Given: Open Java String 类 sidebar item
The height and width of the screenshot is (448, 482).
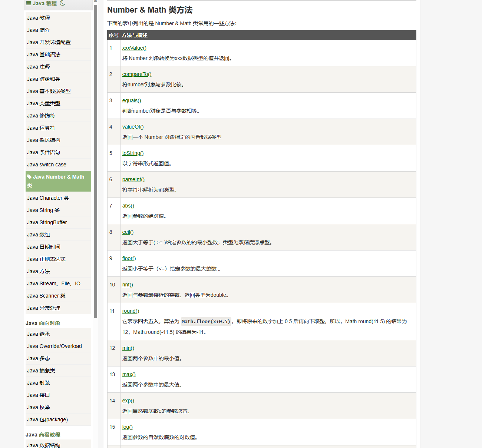Looking at the screenshot, I should coord(58,210).
